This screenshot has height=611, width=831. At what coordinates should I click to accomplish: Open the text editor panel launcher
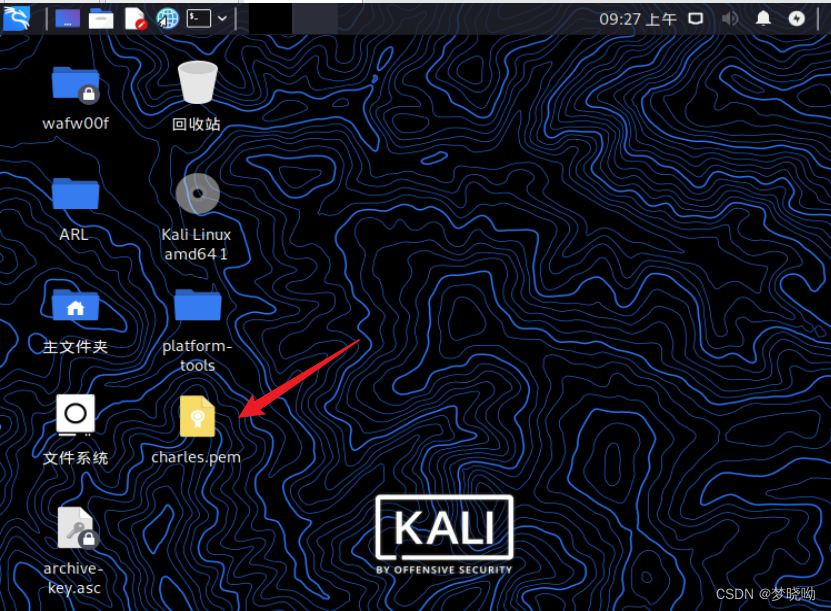[x=135, y=19]
